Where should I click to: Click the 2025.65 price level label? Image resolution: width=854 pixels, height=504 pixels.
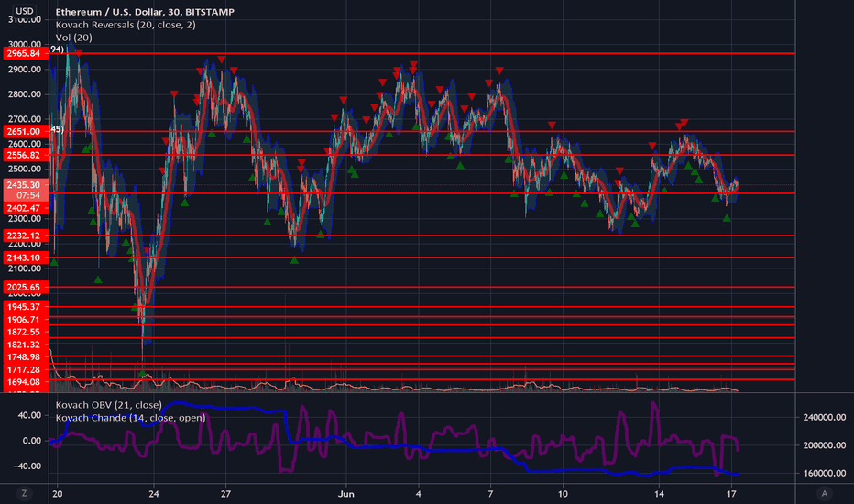(x=24, y=287)
